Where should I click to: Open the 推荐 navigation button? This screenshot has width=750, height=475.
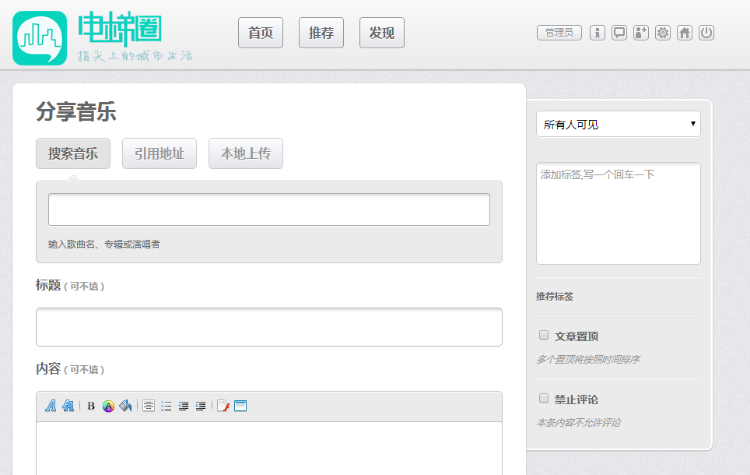321,33
